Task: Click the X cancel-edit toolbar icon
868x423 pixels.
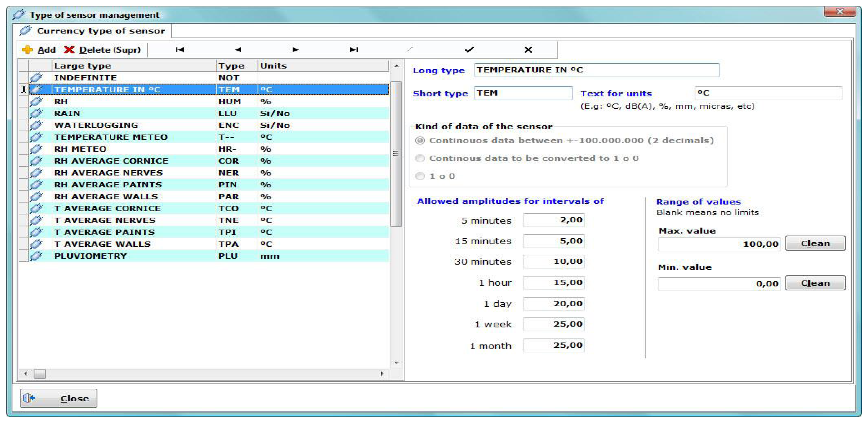Action: point(528,50)
